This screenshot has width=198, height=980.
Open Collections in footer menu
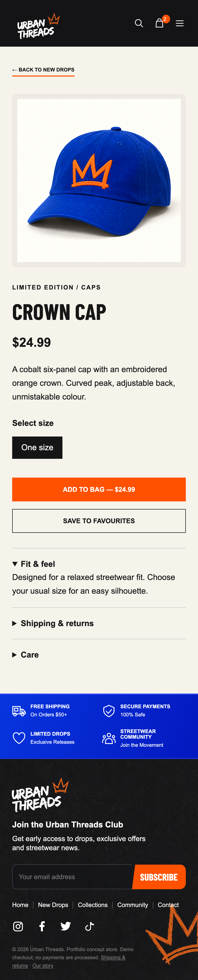(93, 905)
